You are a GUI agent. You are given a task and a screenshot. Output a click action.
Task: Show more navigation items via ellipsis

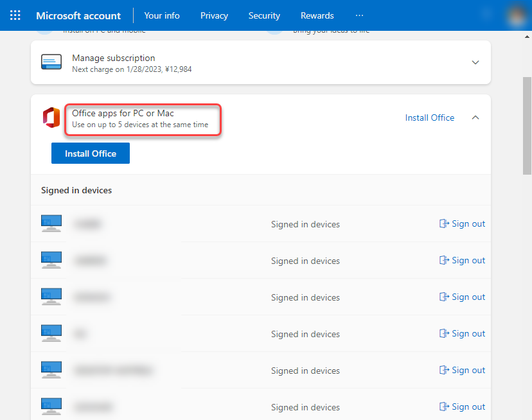(359, 15)
